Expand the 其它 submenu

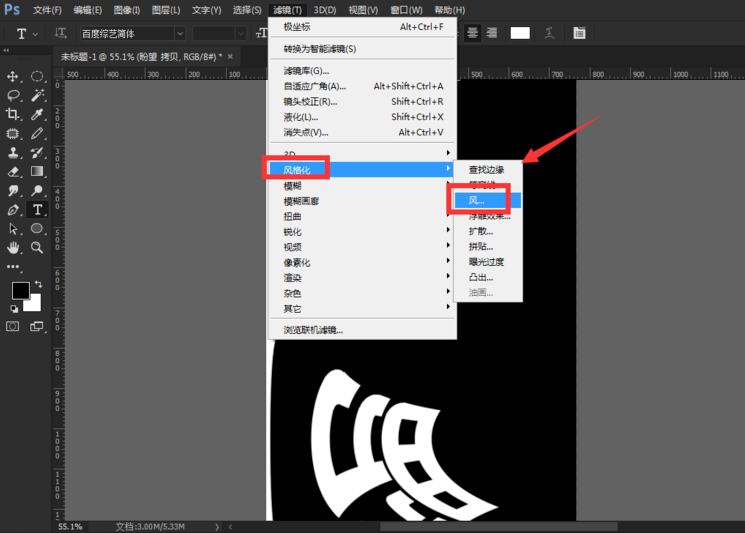tap(363, 309)
